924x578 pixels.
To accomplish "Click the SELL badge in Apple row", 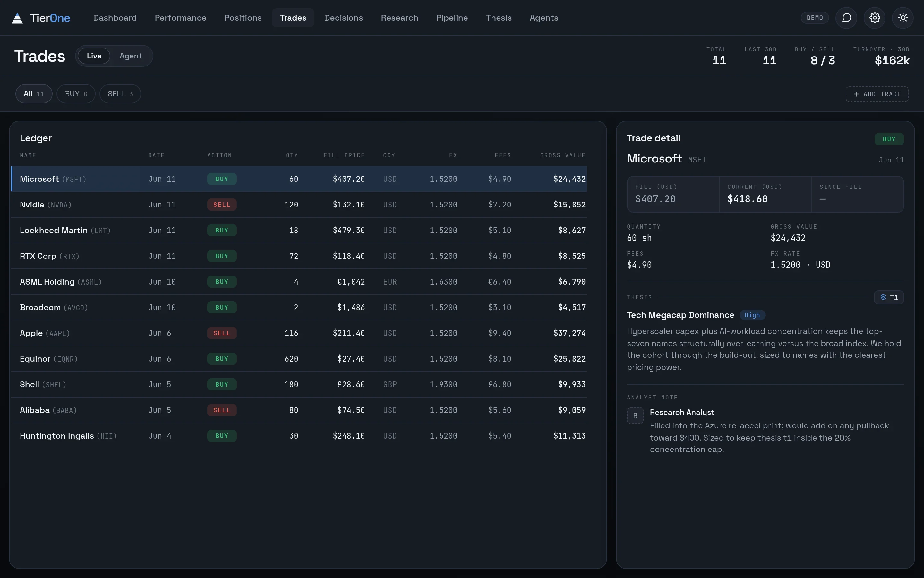I will click(x=222, y=333).
